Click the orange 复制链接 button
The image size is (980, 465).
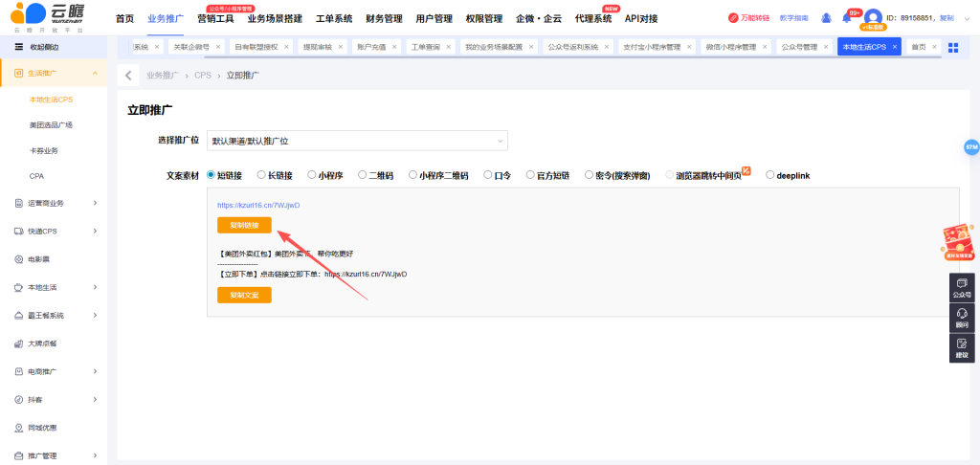(x=244, y=226)
